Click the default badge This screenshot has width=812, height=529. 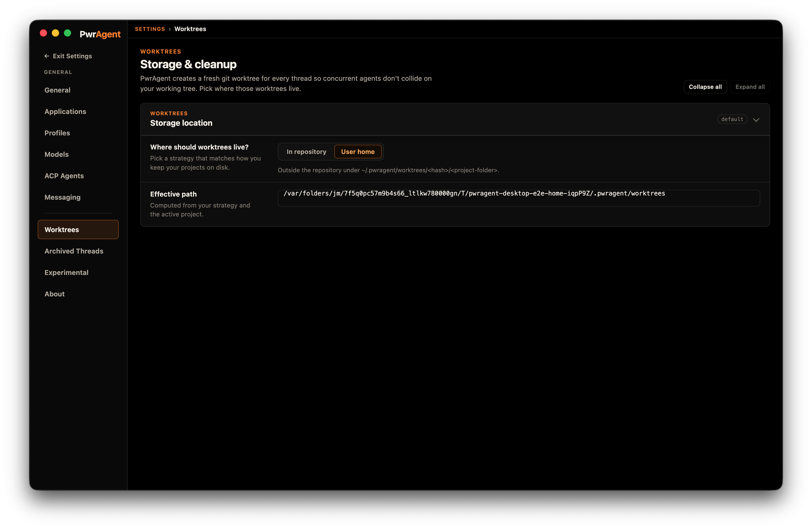pos(732,119)
